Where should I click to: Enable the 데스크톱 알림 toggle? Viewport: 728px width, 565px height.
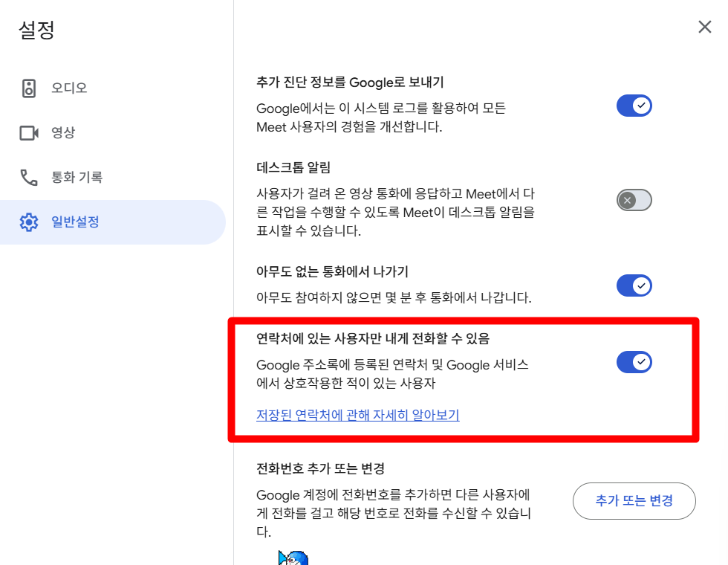[634, 200]
